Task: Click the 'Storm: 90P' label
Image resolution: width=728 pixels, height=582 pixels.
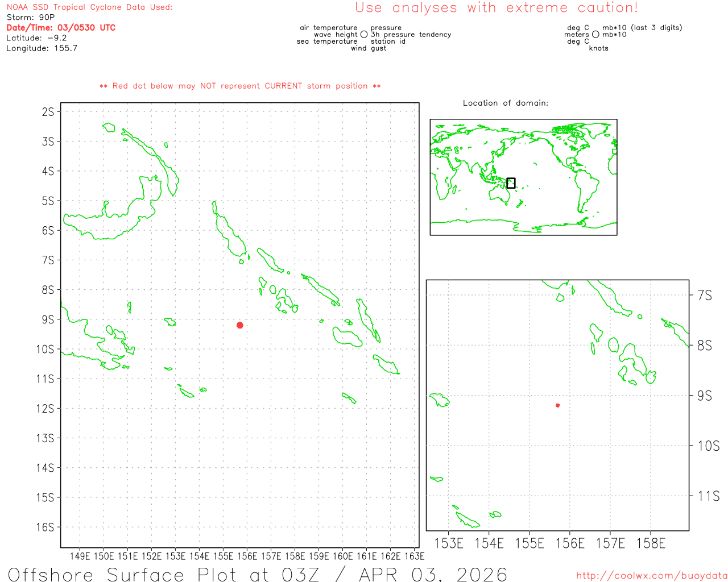Action: point(31,18)
